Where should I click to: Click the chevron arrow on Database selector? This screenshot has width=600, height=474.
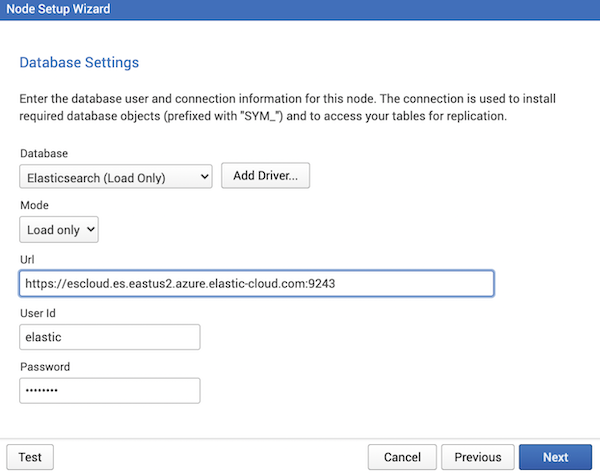click(205, 177)
